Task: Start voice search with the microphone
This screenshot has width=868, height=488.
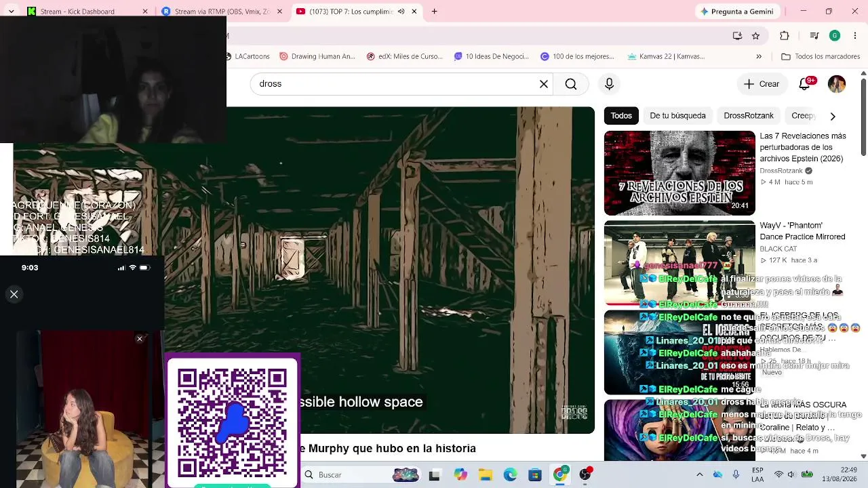Action: coord(609,84)
